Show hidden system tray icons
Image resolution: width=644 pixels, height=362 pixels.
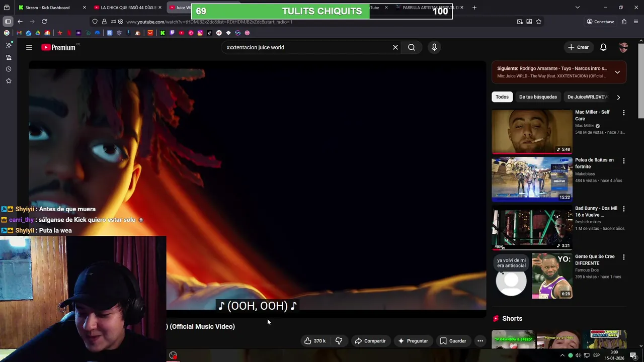pos(562,355)
